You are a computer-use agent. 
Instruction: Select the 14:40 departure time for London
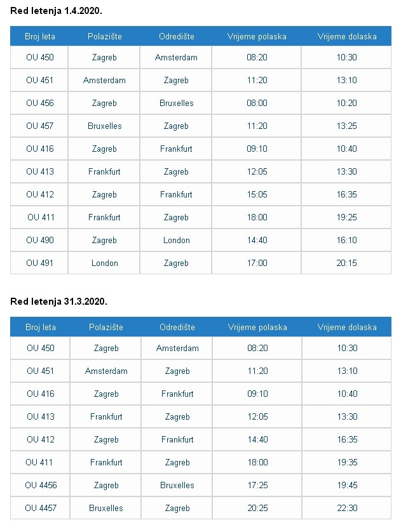point(257,240)
